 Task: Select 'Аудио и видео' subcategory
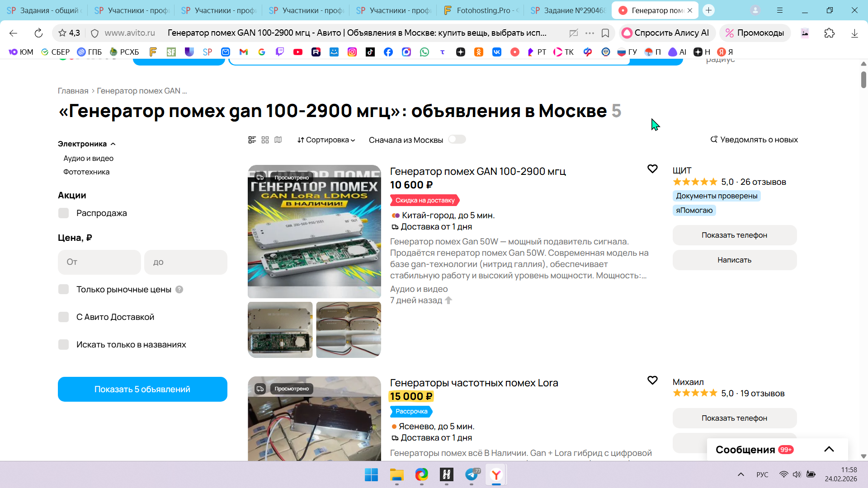[88, 159]
